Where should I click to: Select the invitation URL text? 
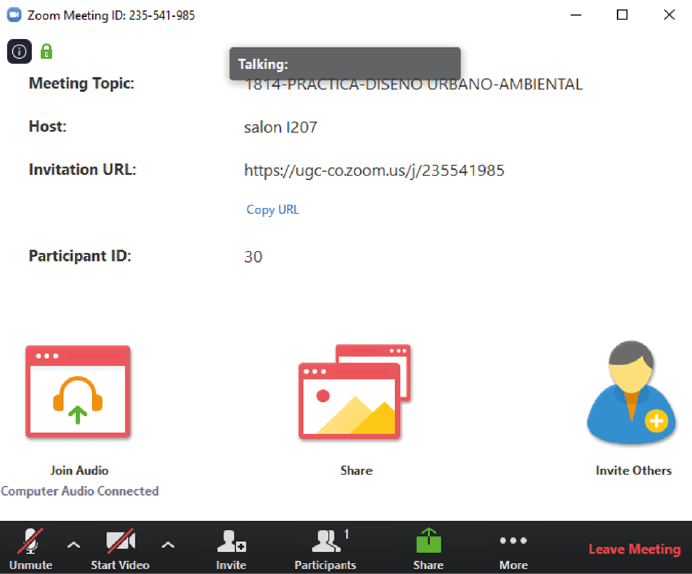click(x=374, y=171)
